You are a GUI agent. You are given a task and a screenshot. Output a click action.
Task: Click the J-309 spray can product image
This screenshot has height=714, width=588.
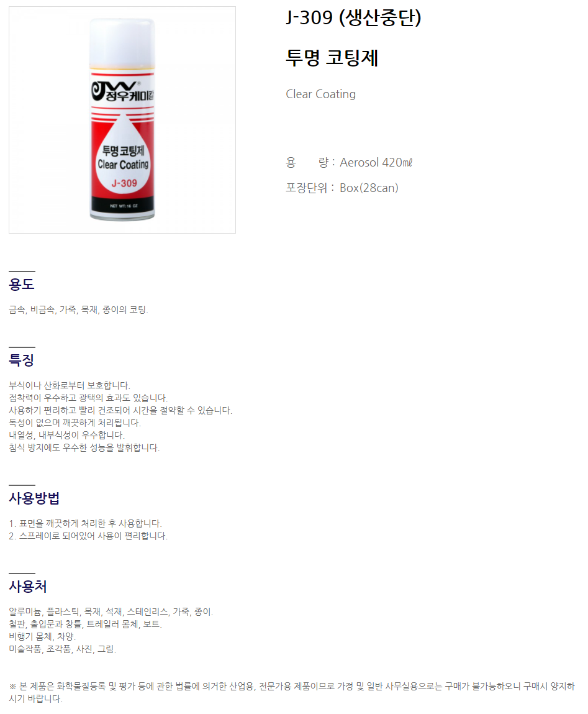pos(122,120)
